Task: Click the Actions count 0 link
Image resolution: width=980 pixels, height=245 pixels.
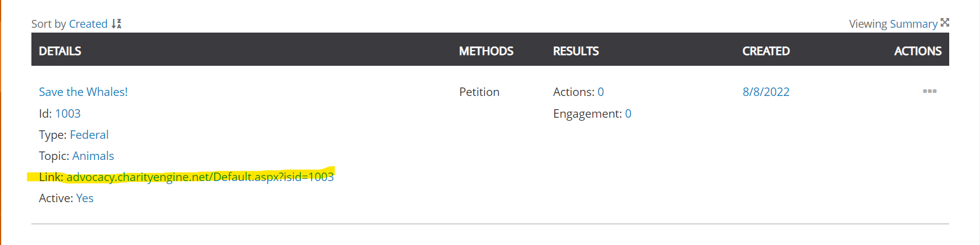Action: click(601, 92)
